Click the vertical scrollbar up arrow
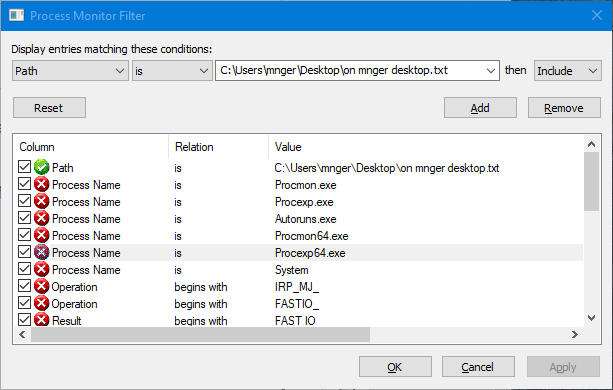 coord(591,144)
